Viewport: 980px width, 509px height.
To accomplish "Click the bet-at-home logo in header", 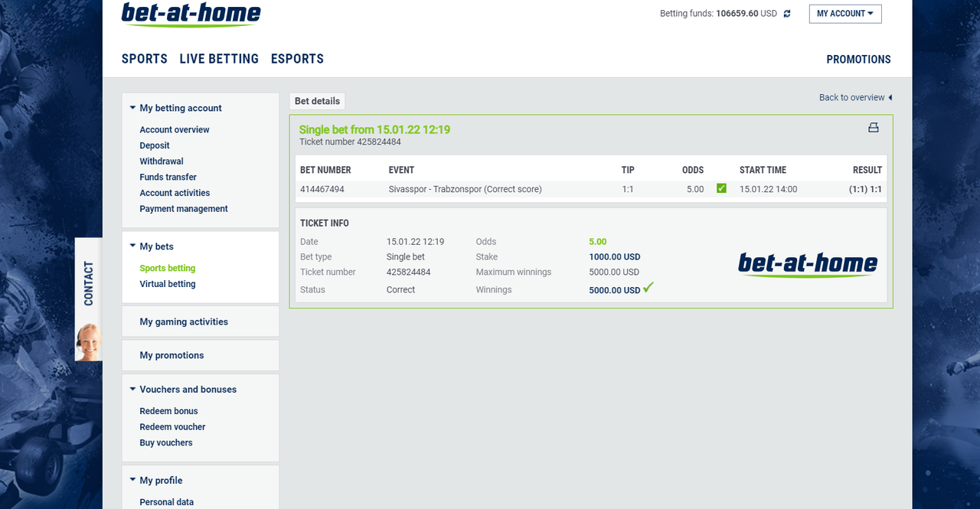I will point(191,15).
